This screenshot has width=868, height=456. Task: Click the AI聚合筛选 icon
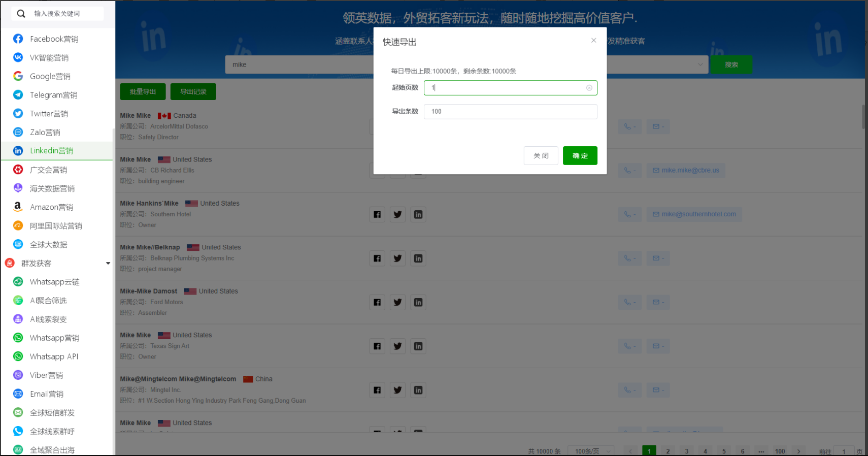pos(18,301)
